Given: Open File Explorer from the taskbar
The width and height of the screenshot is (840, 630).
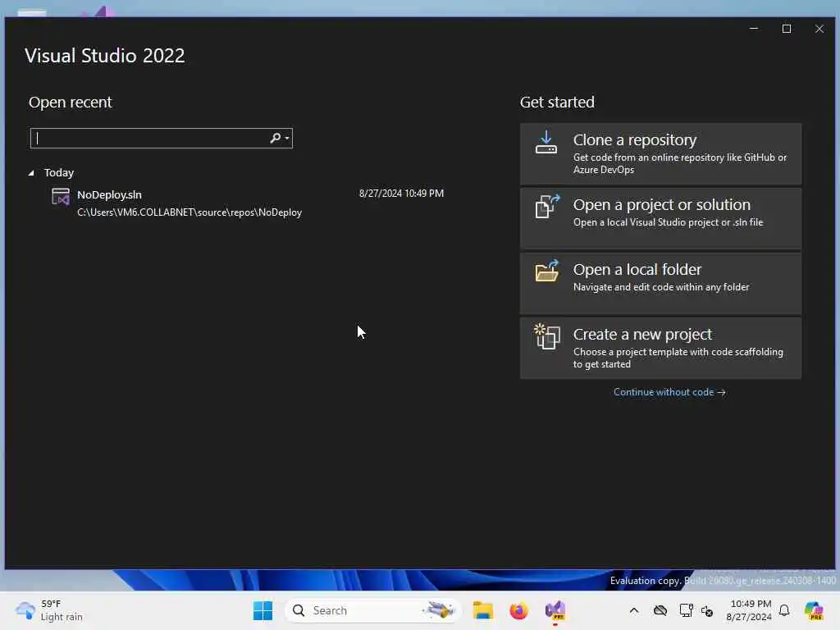Looking at the screenshot, I should tap(482, 610).
